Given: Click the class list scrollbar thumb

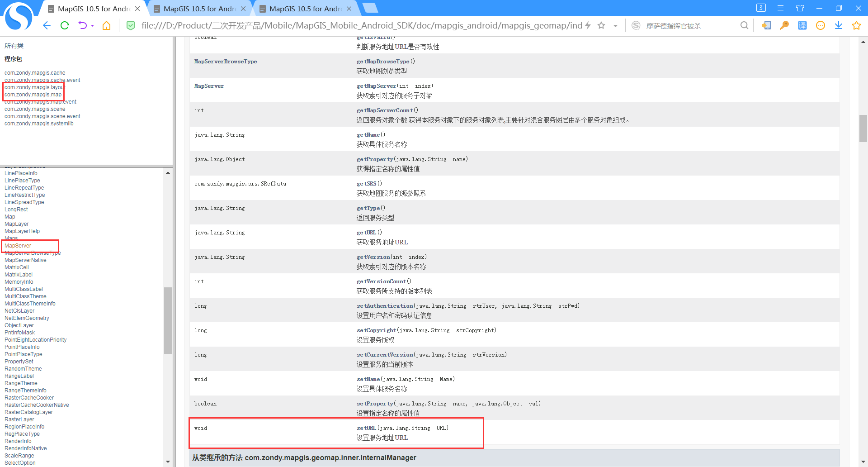Looking at the screenshot, I should coord(168,320).
